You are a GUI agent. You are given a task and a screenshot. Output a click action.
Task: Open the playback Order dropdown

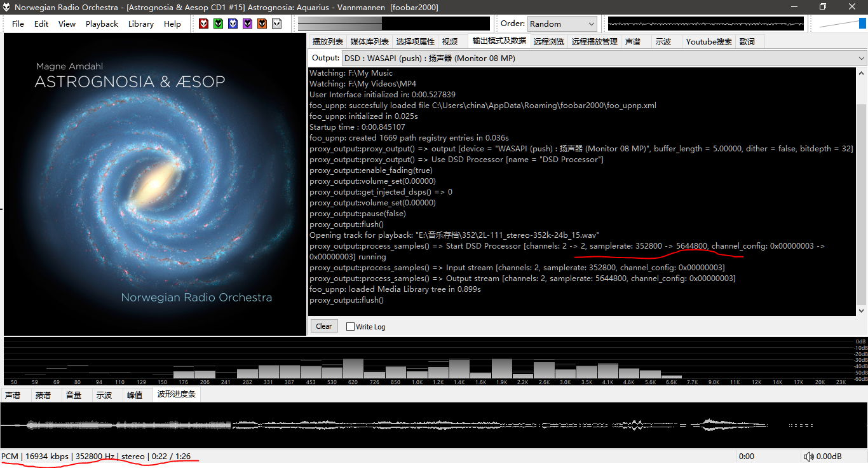pos(562,24)
